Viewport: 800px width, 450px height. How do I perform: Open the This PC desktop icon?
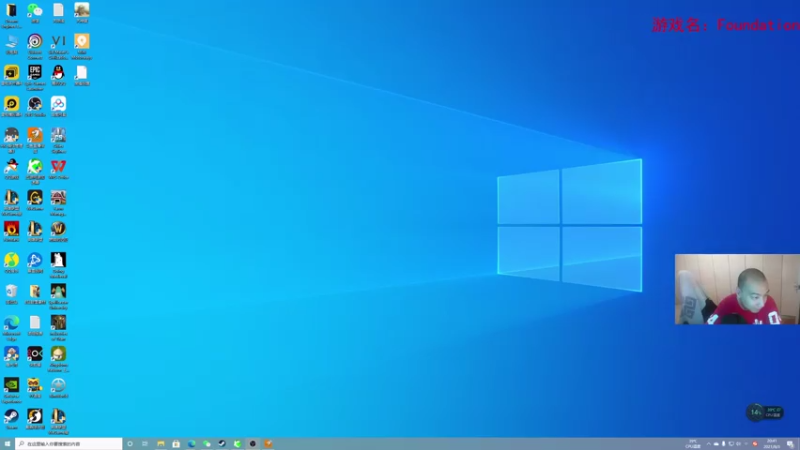point(11,44)
